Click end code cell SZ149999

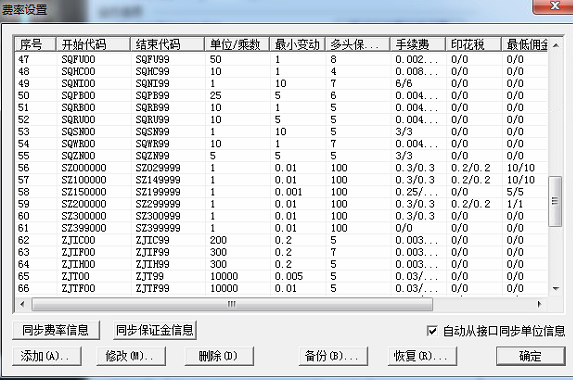[158, 180]
